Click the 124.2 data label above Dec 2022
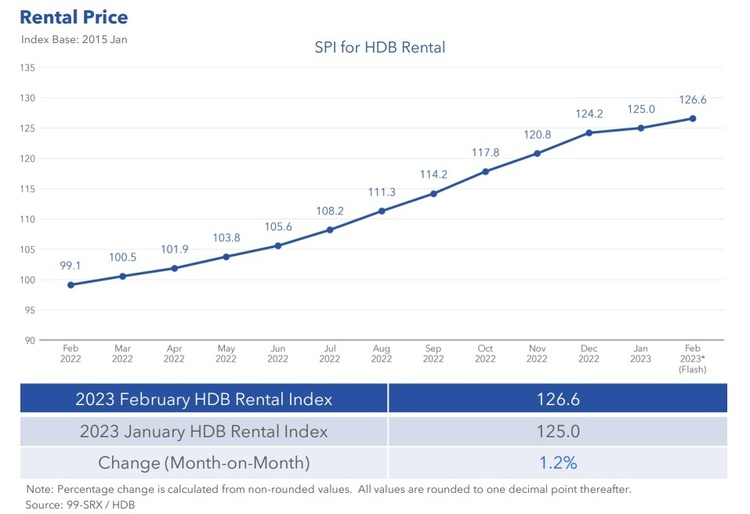The height and width of the screenshot is (514, 750). coord(589,114)
